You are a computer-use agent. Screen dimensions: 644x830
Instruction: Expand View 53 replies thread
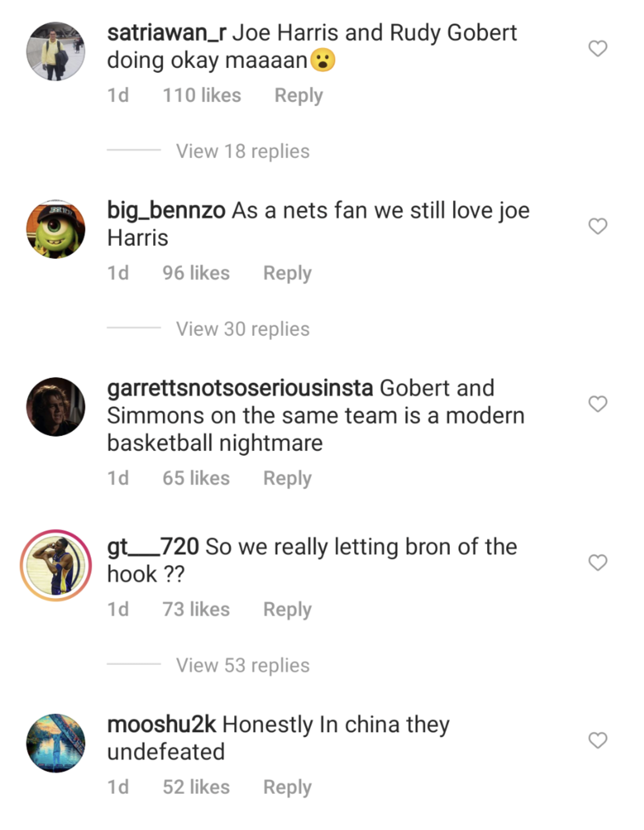(243, 665)
